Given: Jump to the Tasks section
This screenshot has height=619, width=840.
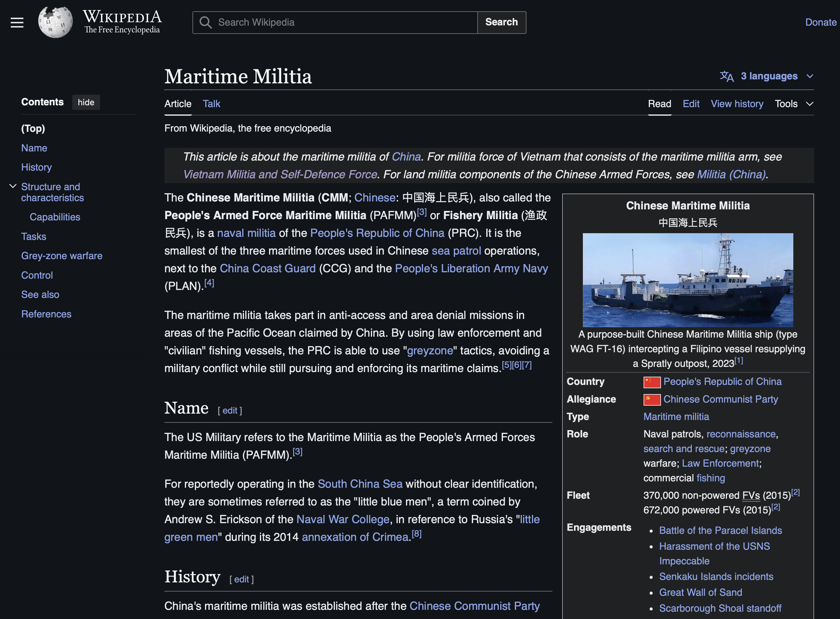Looking at the screenshot, I should (x=34, y=237).
